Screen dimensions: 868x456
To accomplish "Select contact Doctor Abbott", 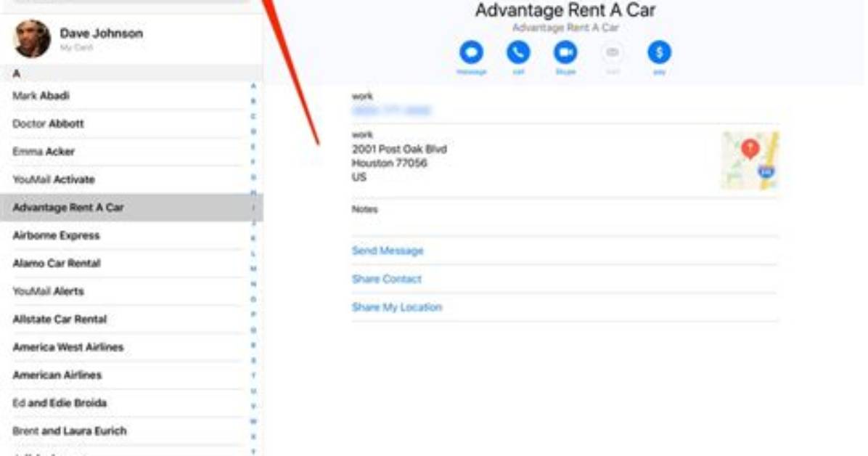I will [131, 123].
